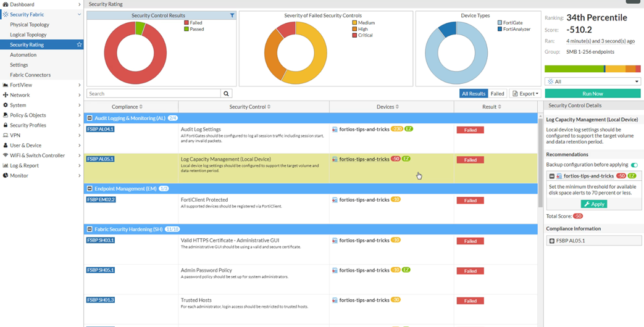Click the results table vertical scrollbar
Image resolution: width=644 pixels, height=327 pixels.
tap(540, 163)
